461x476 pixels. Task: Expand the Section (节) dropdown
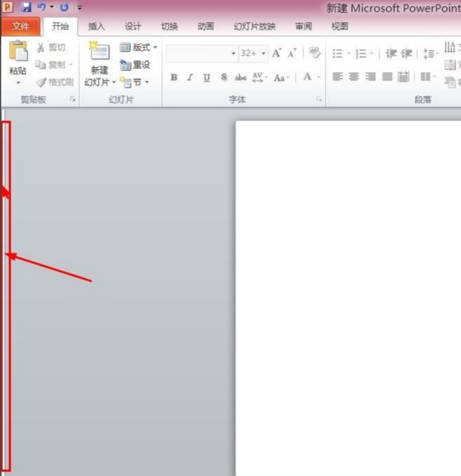[x=135, y=83]
